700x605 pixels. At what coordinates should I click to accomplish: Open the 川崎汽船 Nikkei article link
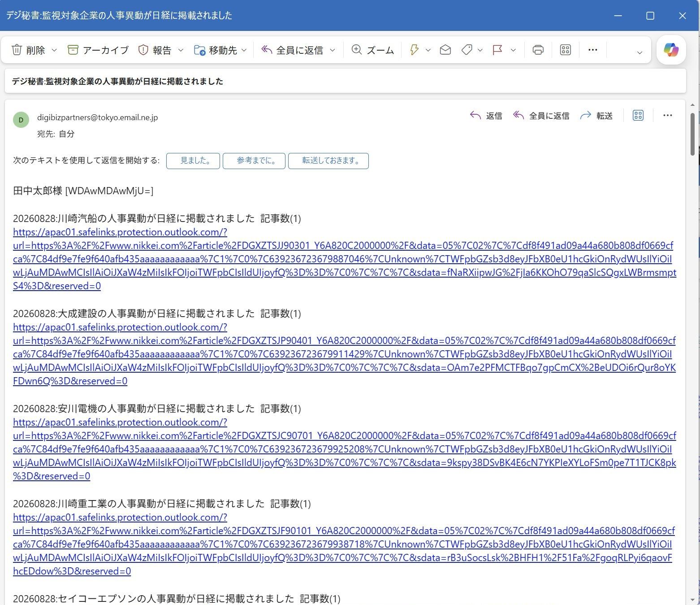tap(344, 259)
